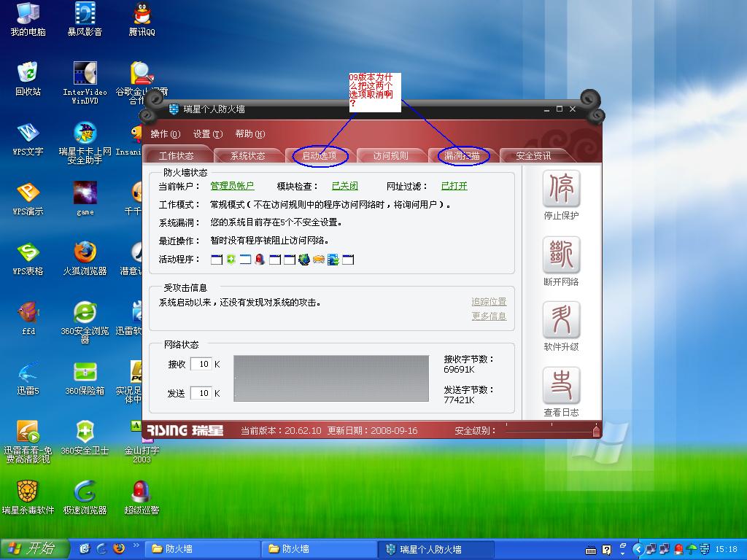Open 迅雷看看 desktop icon
Image resolution: width=747 pixels, height=560 pixels.
[x=28, y=443]
